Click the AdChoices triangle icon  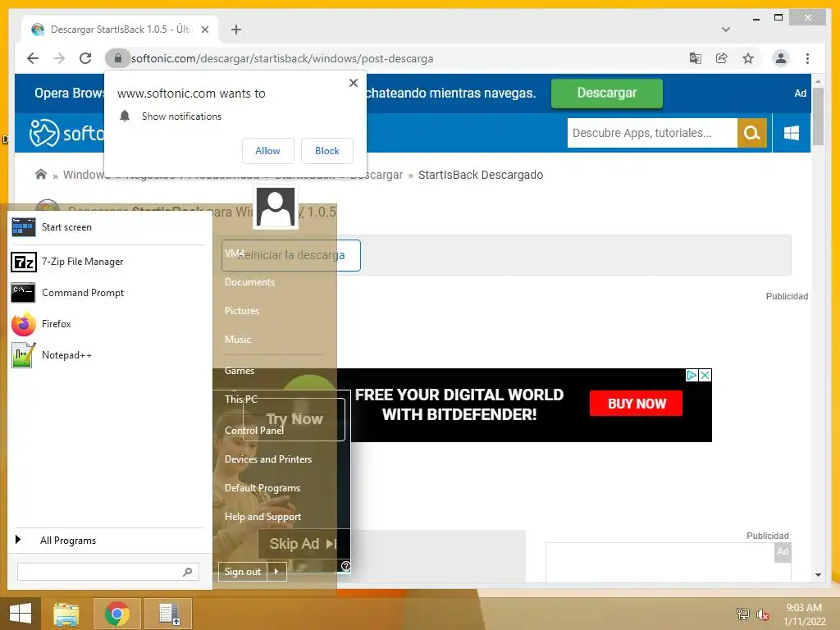(692, 376)
